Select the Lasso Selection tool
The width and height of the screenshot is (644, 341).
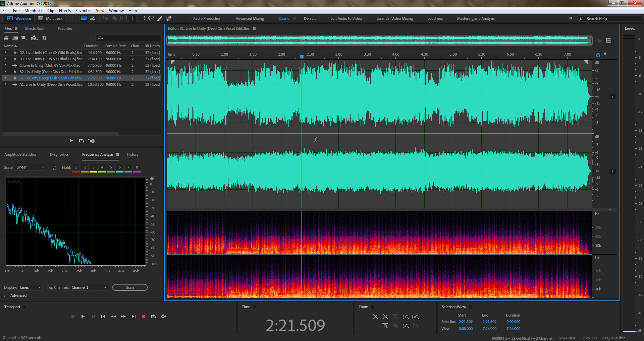point(151,18)
